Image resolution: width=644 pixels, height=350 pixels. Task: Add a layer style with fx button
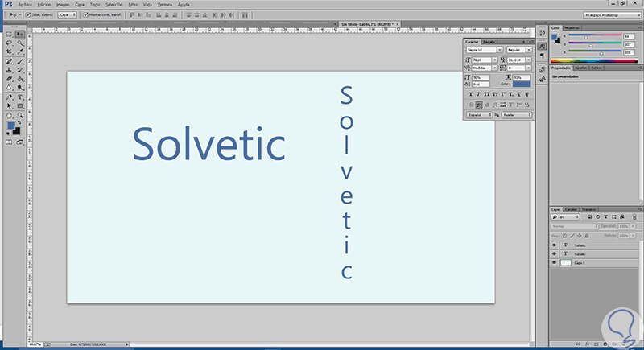tap(588, 344)
